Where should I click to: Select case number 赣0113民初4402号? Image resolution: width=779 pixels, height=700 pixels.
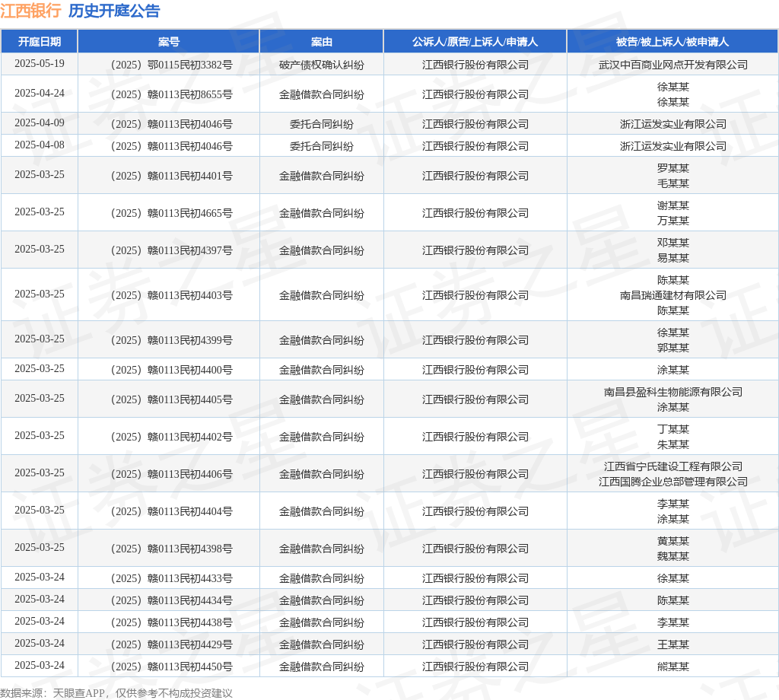[x=171, y=437]
